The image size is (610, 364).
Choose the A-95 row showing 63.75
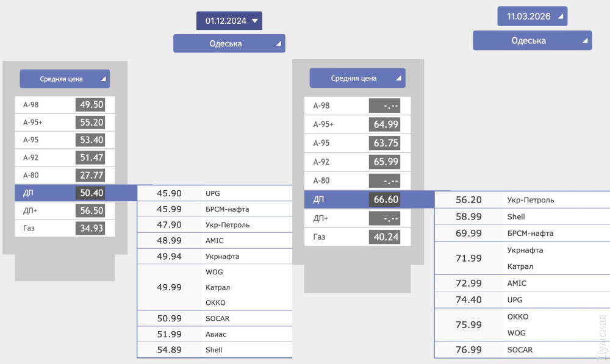[x=357, y=143]
